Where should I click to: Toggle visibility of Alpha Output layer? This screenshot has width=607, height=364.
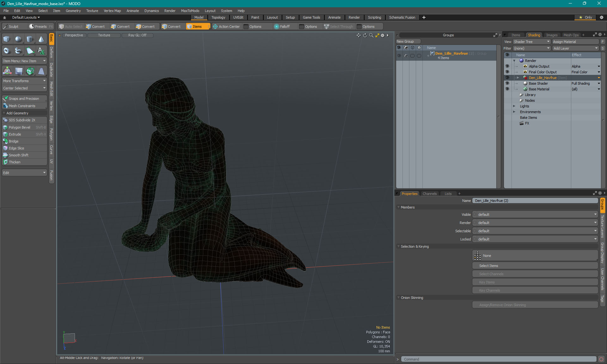507,66
